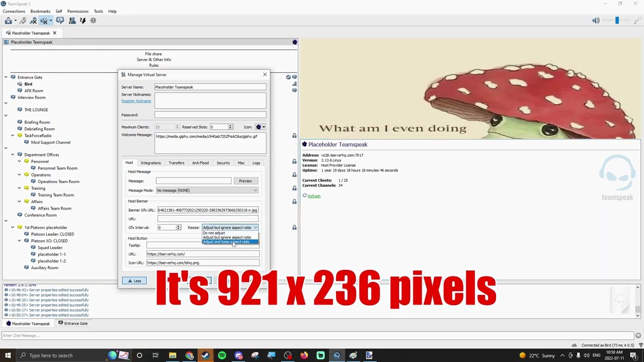Image resolution: width=644 pixels, height=362 pixels.
Task: Open the Connections menu
Action: [14, 11]
